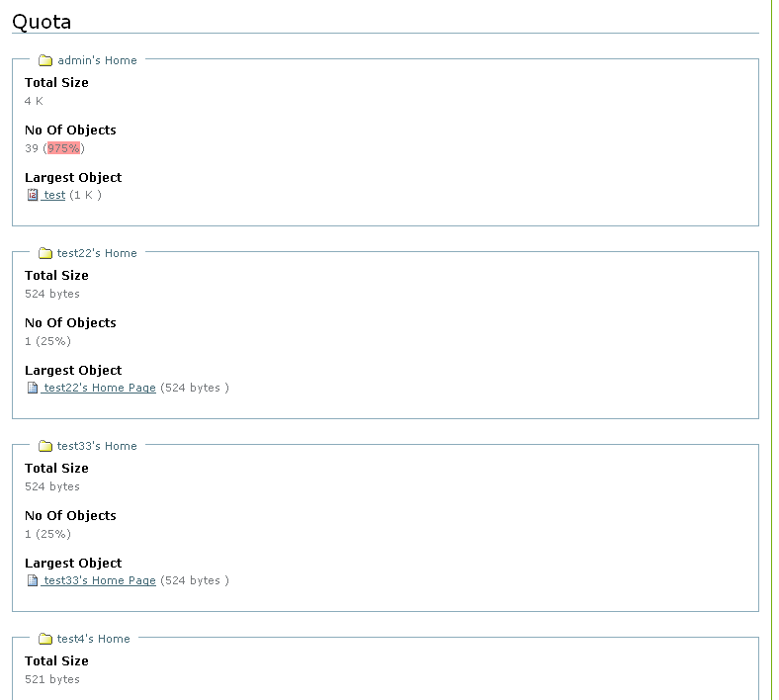
Task: Click Largest Object label under test33
Action: (x=73, y=563)
